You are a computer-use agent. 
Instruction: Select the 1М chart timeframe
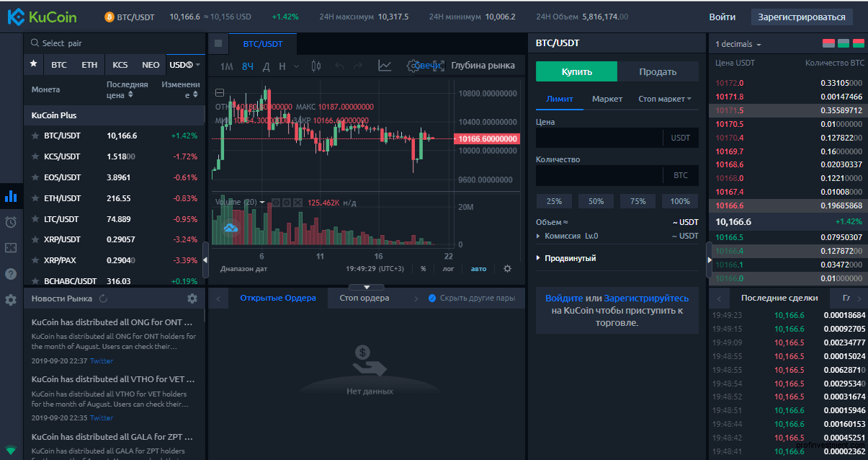pos(226,66)
